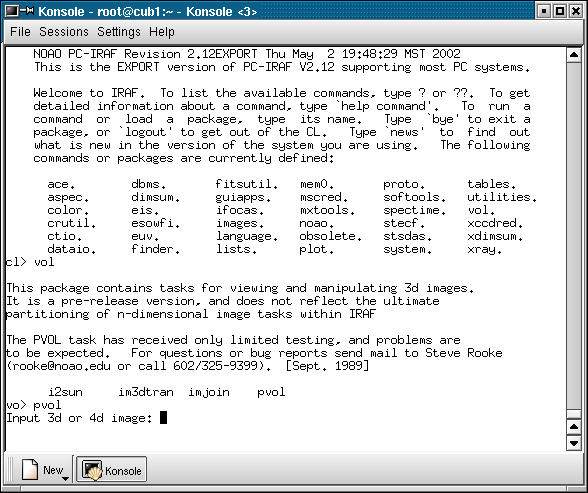Viewport: 588px width, 493px height.
Task: Click the bottom up arrow of scrollbar
Action: [x=574, y=427]
